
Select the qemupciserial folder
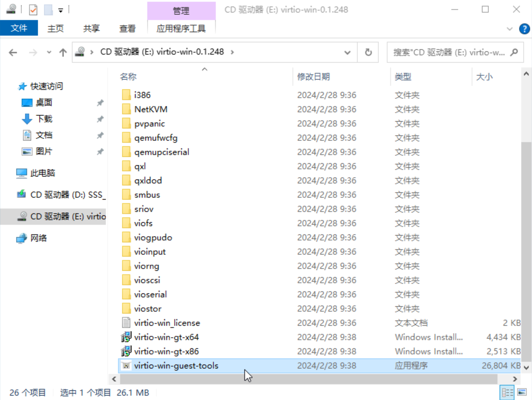pos(162,152)
